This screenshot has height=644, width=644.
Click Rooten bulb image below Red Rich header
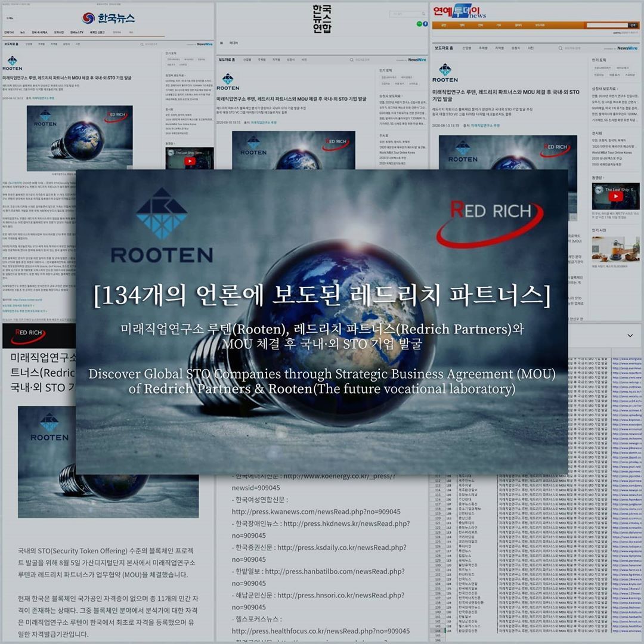108,462
